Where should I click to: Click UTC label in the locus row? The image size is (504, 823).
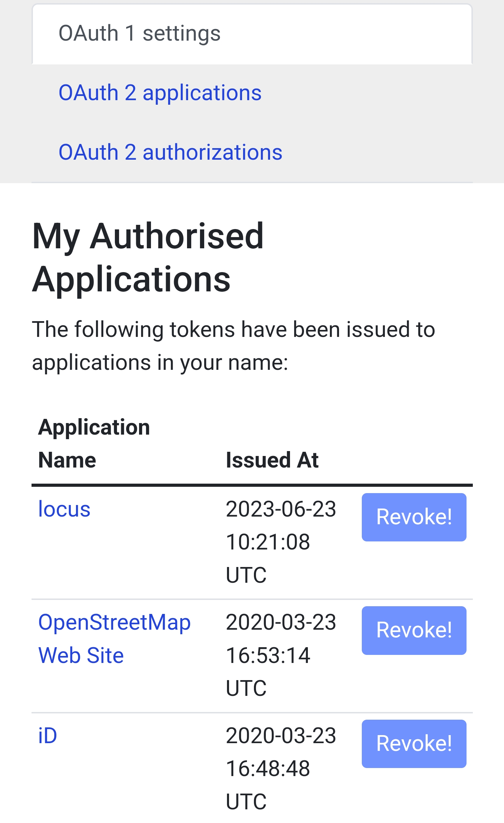(246, 575)
